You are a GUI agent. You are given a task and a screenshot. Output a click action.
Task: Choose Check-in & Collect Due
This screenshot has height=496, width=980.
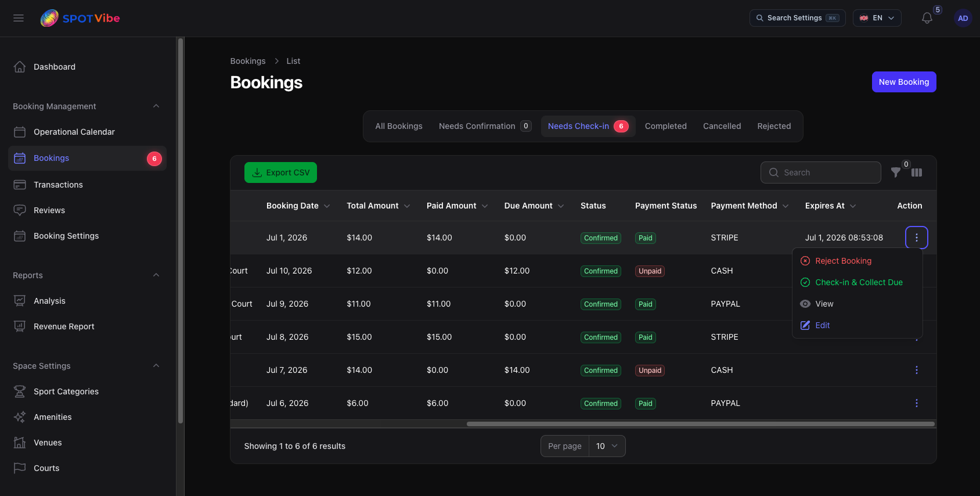click(858, 282)
